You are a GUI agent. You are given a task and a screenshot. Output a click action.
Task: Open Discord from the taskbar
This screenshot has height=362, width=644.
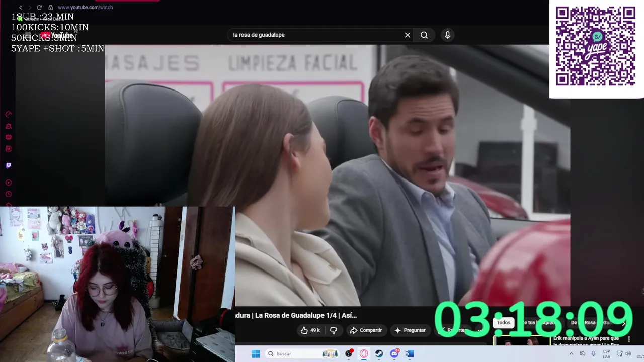394,354
